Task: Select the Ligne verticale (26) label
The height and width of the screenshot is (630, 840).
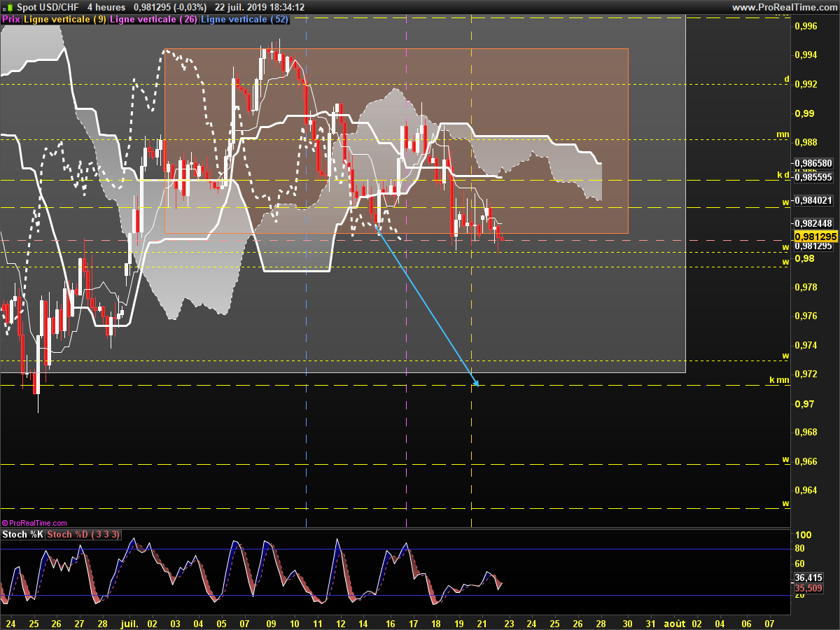Action: [154, 20]
